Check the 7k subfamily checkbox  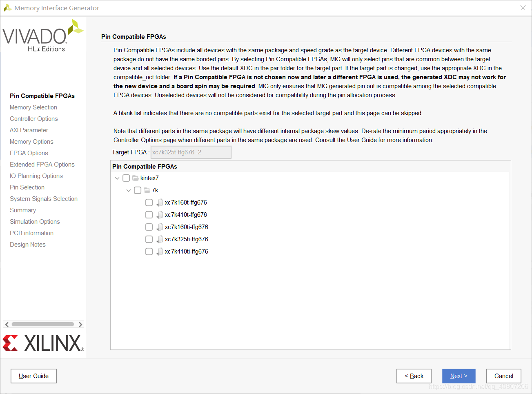138,190
